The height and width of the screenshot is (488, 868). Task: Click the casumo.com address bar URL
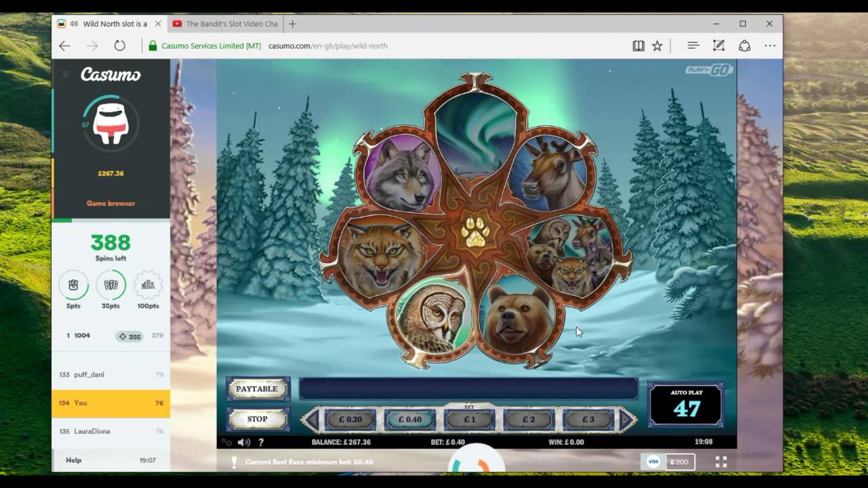click(328, 45)
